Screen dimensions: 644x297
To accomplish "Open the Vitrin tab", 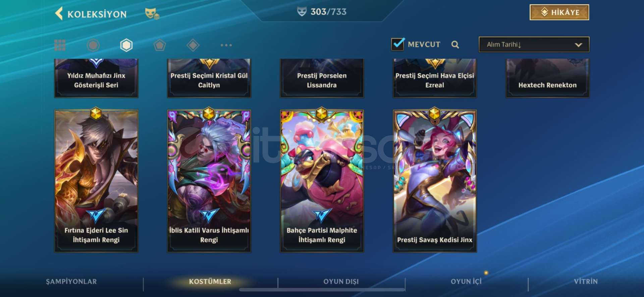I will [586, 282].
